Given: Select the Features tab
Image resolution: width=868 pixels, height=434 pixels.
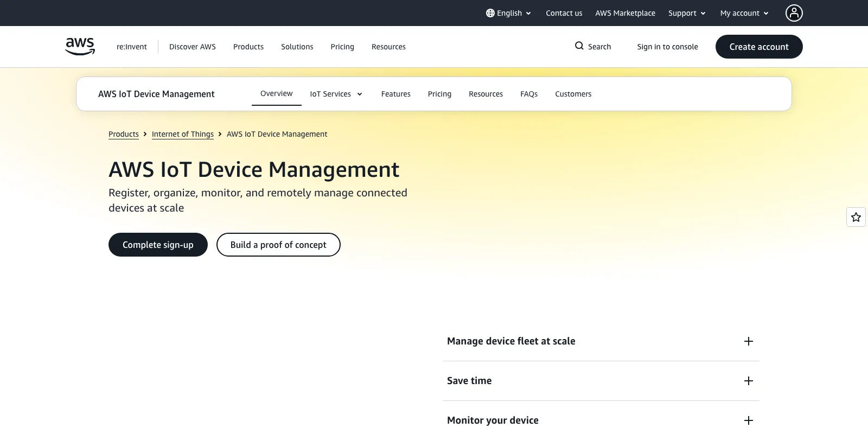Looking at the screenshot, I should pyautogui.click(x=396, y=94).
